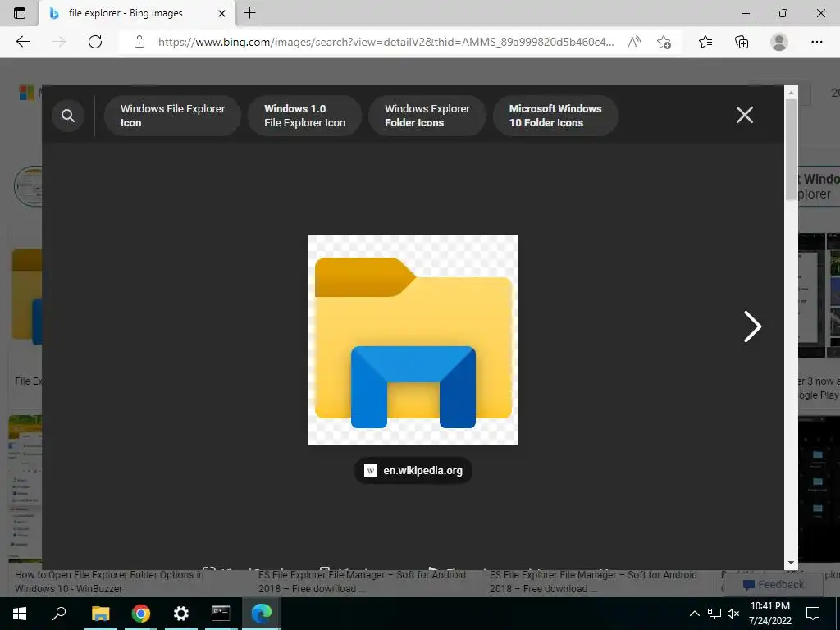The image size is (840, 630).
Task: Open a new browser tab
Action: [x=249, y=13]
